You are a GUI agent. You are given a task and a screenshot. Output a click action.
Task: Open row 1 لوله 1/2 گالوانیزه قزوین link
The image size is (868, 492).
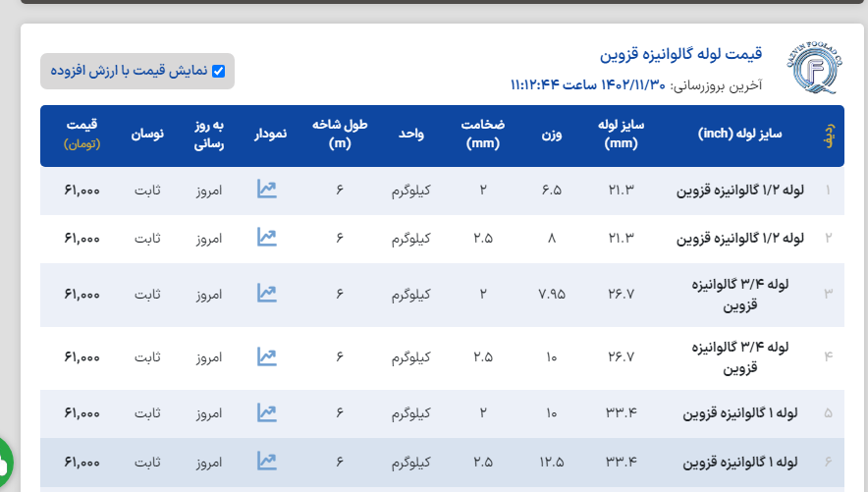(x=740, y=190)
